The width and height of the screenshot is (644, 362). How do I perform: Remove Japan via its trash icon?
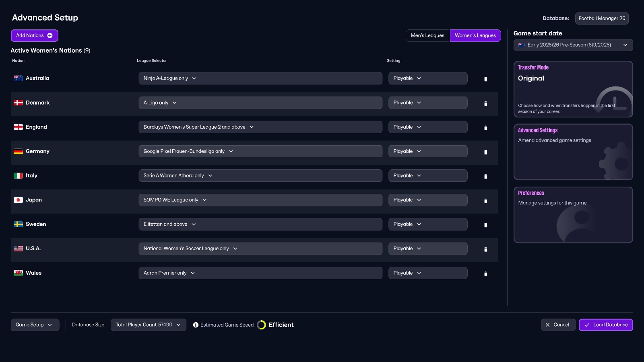coord(485,201)
